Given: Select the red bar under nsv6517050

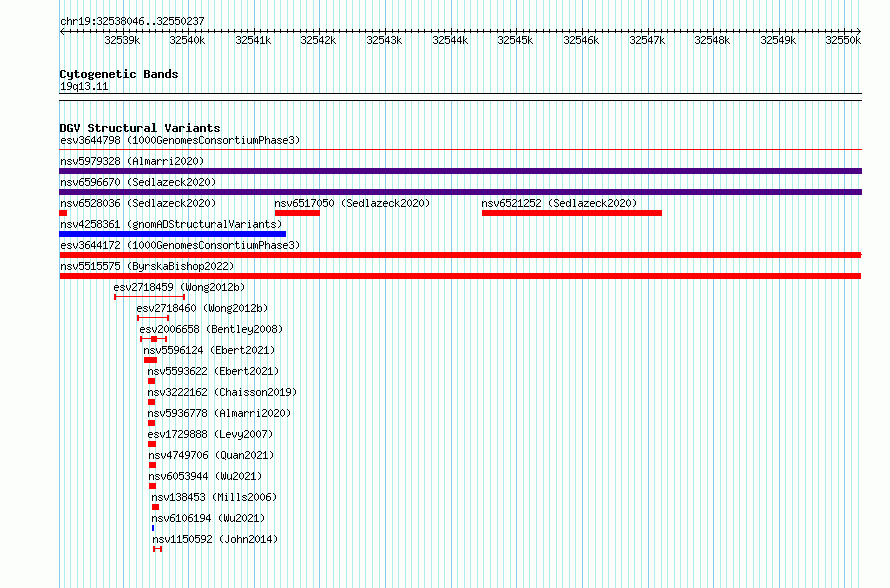Looking at the screenshot, I should pos(297,213).
